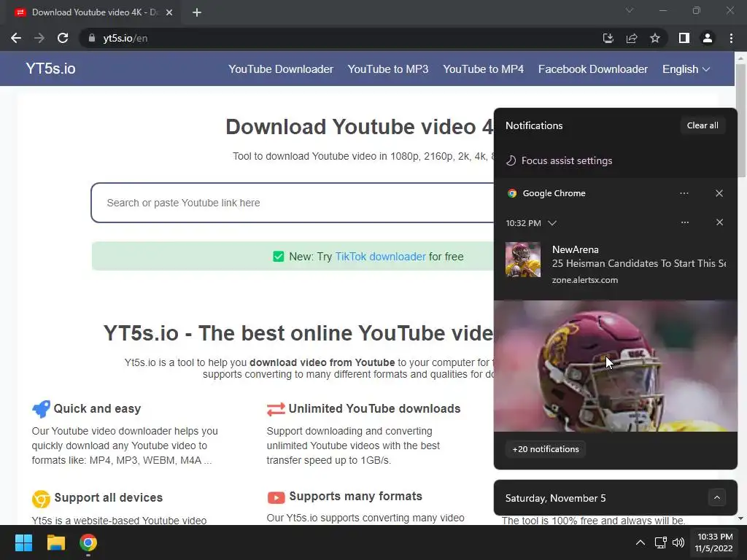Click the taskbar clock 10:33 PM
This screenshot has height=560, width=747.
(714, 542)
